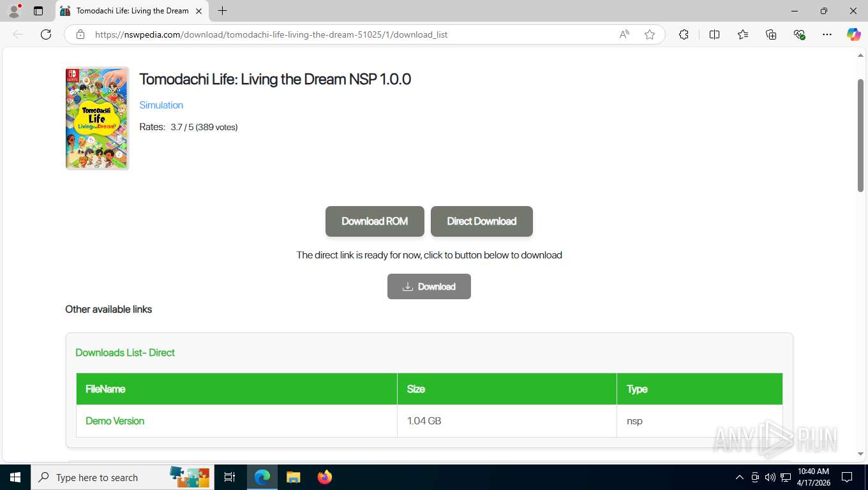The image size is (868, 490).
Task: Toggle split screen view icon
Action: click(714, 34)
